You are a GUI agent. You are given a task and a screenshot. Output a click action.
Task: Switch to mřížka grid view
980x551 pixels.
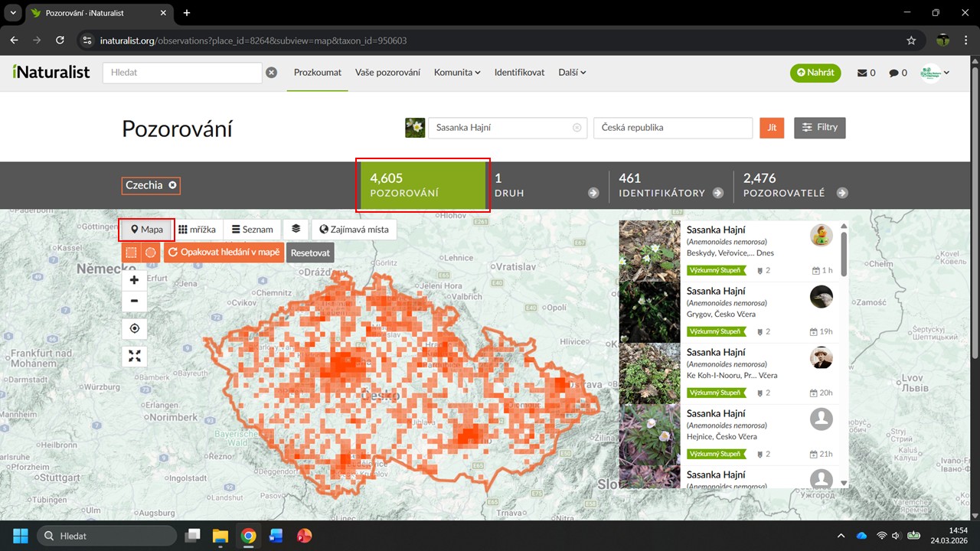point(197,229)
